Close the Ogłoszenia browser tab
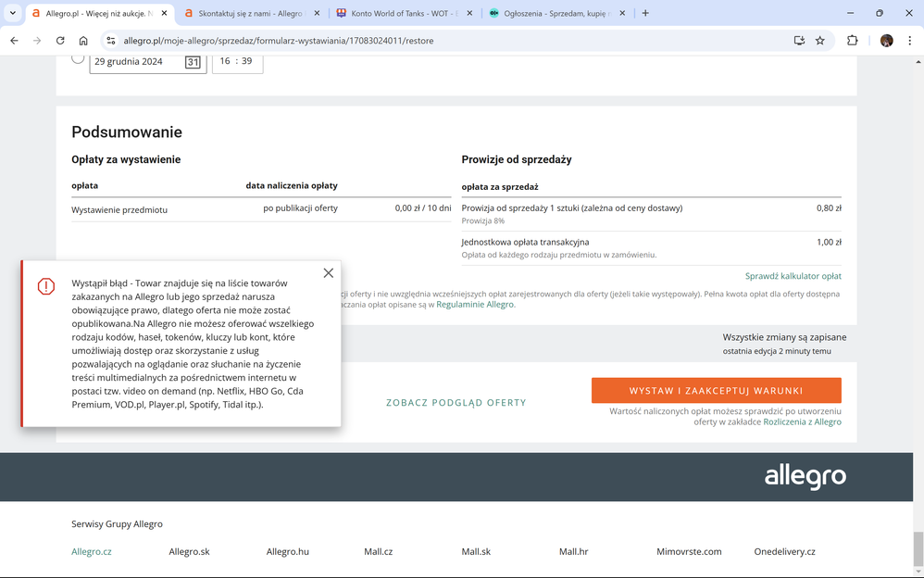Image resolution: width=924 pixels, height=578 pixels. coord(622,13)
